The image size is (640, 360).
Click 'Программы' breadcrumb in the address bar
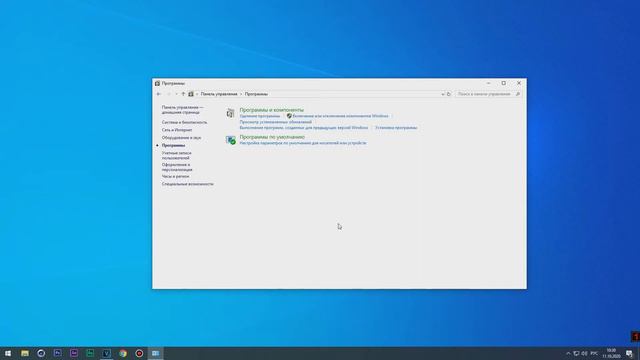256,94
